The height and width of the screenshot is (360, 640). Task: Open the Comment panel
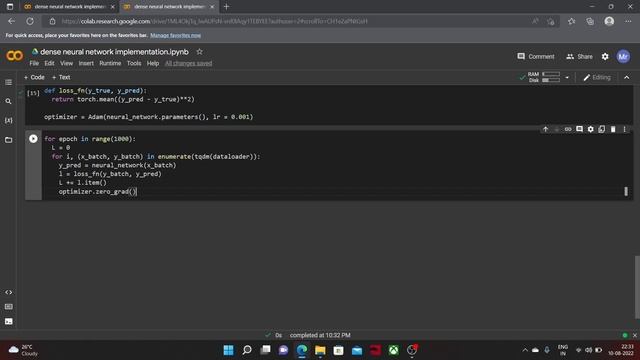[536, 57]
